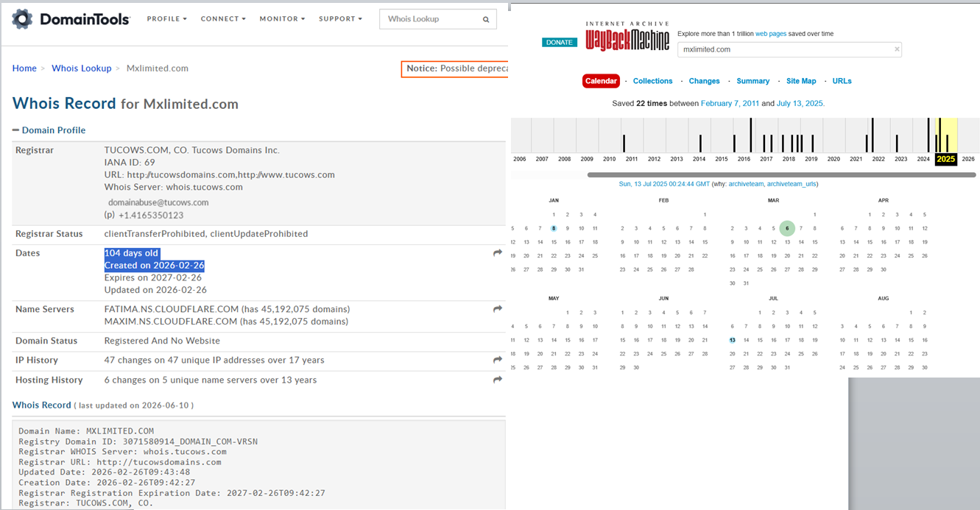Clear the Wayback Machine search with X icon
Viewport: 980px width, 510px height.
[x=897, y=49]
